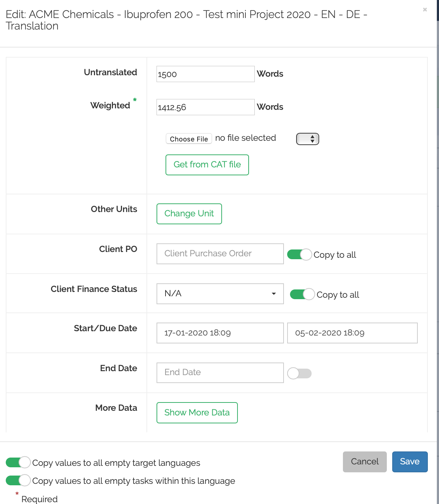Close the Edit dialog with the X
The image size is (439, 504).
(x=425, y=10)
